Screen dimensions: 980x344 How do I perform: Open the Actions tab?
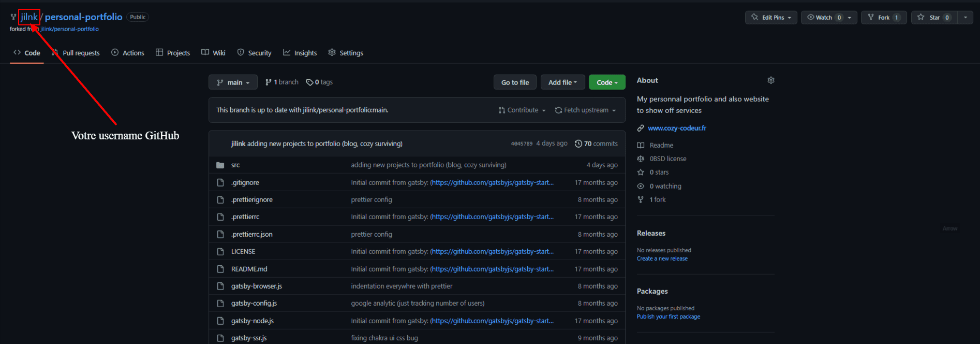tap(128, 53)
